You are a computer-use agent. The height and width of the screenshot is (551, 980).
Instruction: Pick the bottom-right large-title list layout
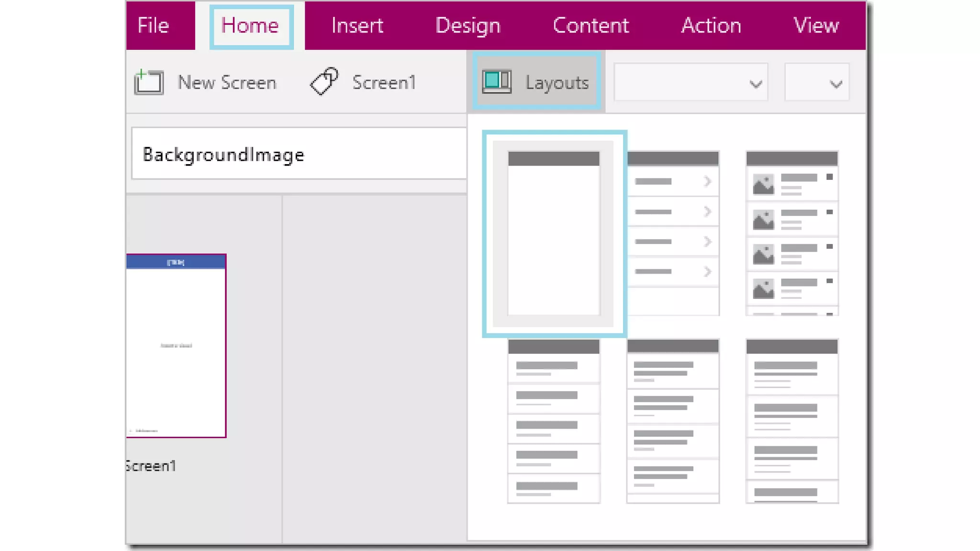(792, 421)
